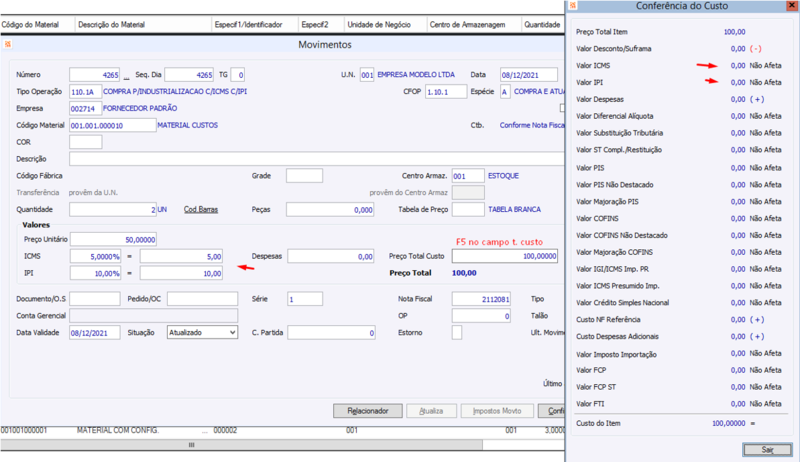Image resolution: width=800 pixels, height=462 pixels.
Task: Click the TABELA BRANCA text
Action: (x=514, y=210)
